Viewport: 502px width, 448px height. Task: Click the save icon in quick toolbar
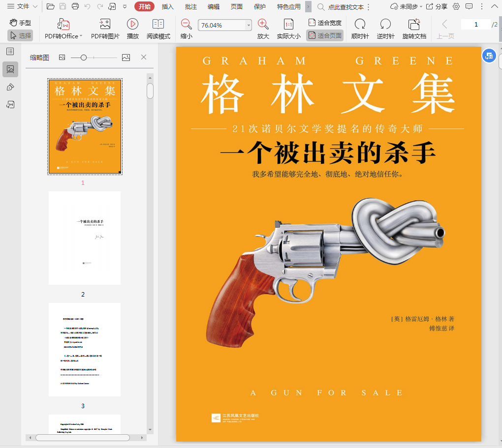click(x=63, y=6)
